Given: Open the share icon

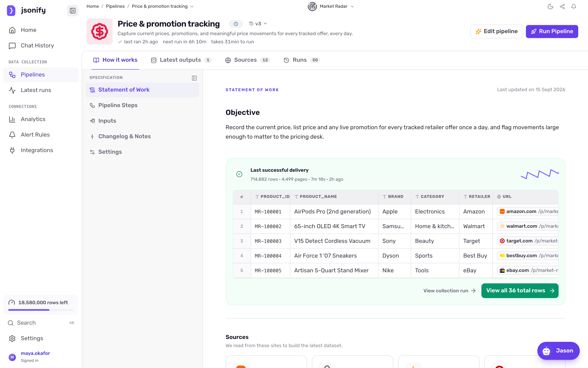Looking at the screenshot, I should click(x=562, y=7).
